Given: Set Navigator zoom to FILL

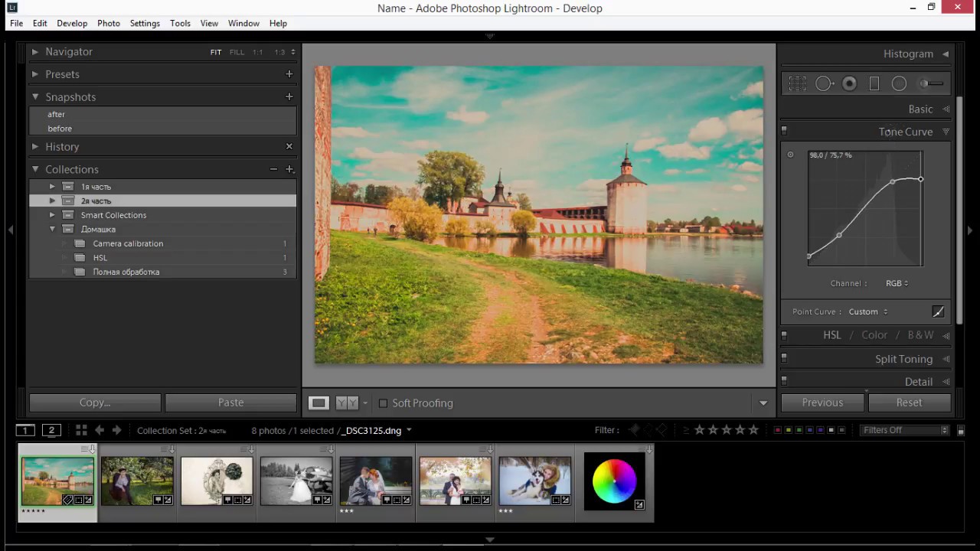Looking at the screenshot, I should pyautogui.click(x=237, y=52).
